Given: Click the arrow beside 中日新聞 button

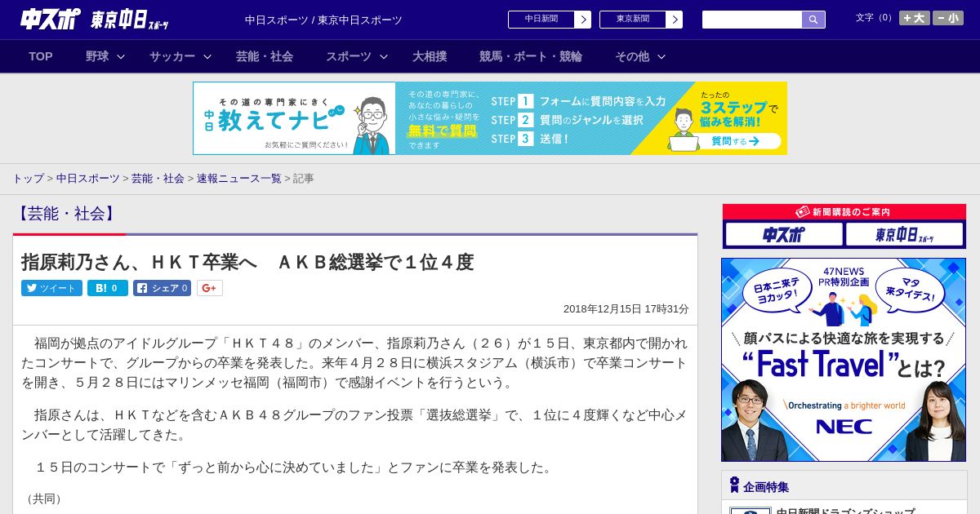Looking at the screenshot, I should point(582,20).
